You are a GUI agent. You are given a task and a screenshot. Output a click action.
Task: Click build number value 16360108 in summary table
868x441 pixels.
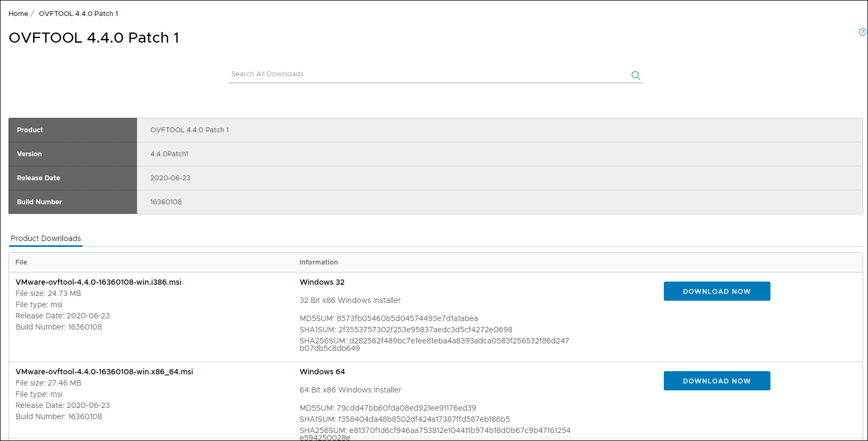tap(166, 202)
